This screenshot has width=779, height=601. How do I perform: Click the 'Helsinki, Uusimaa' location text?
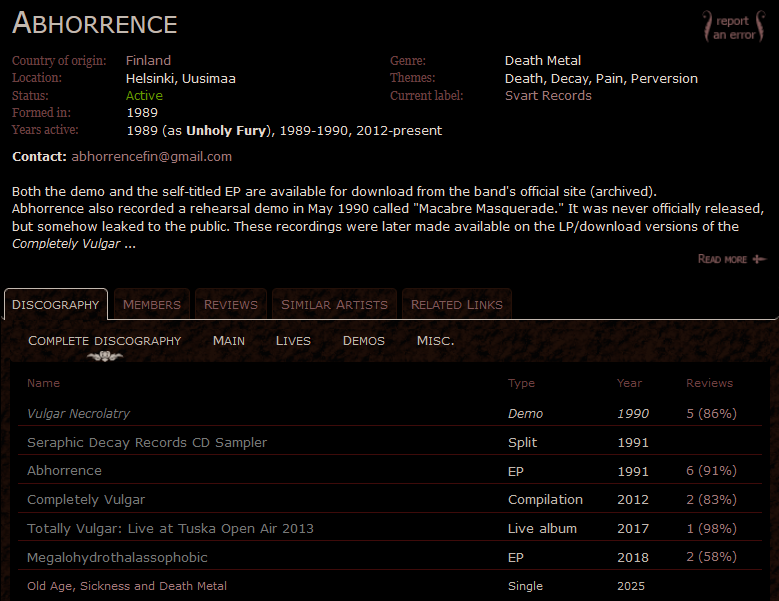pyautogui.click(x=180, y=78)
